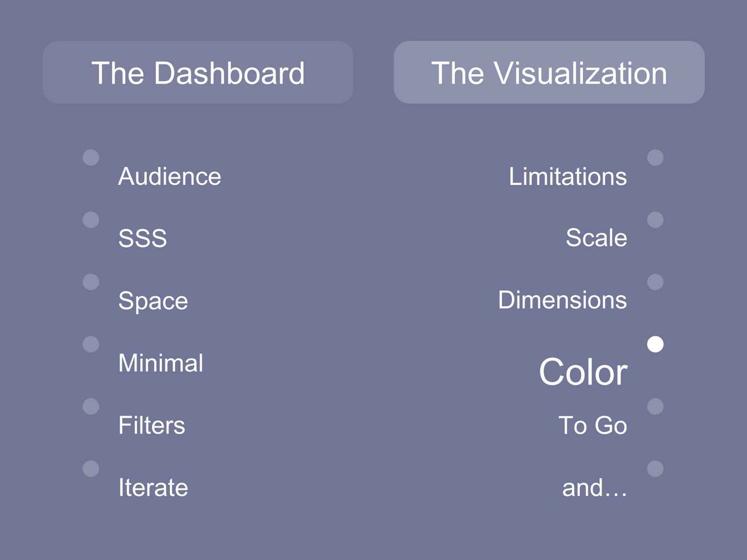Image resolution: width=747 pixels, height=560 pixels.
Task: Click the bullet dot beside and…
Action: tap(655, 468)
